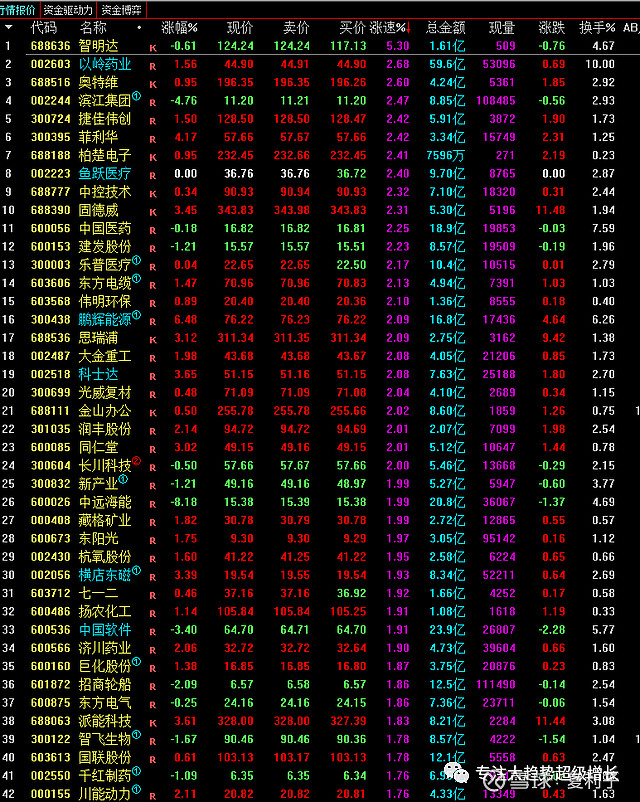Sort by the 名称 column header
The image size is (640, 802).
click(x=93, y=28)
